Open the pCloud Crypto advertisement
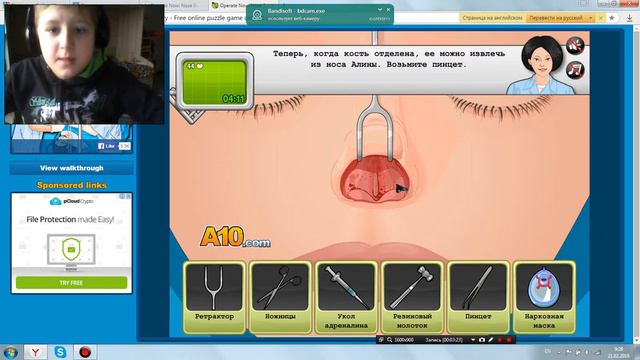Image resolution: width=640 pixels, height=360 pixels. click(71, 243)
